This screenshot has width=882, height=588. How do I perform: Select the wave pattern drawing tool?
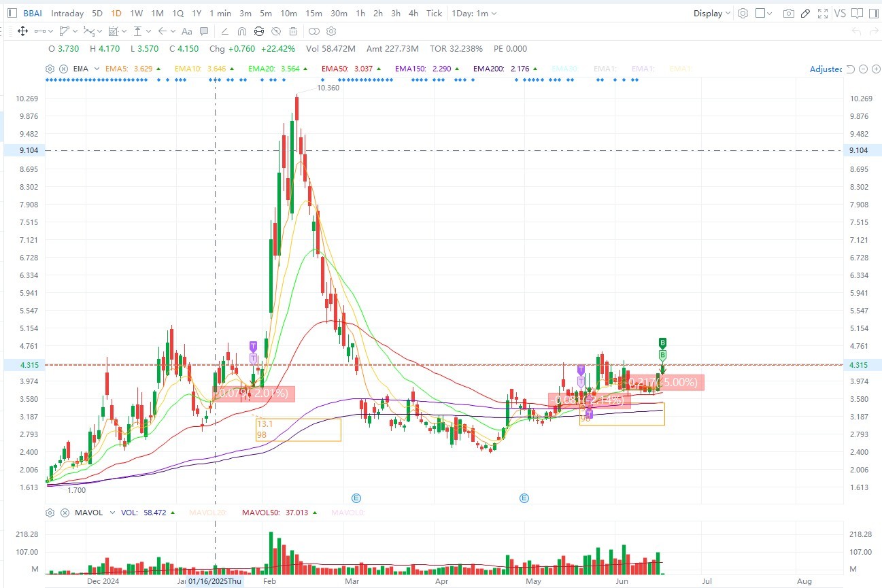[89, 31]
